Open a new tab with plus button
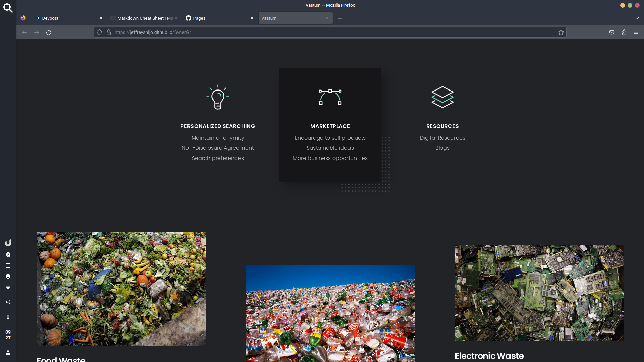This screenshot has width=644, height=362. coord(340,18)
